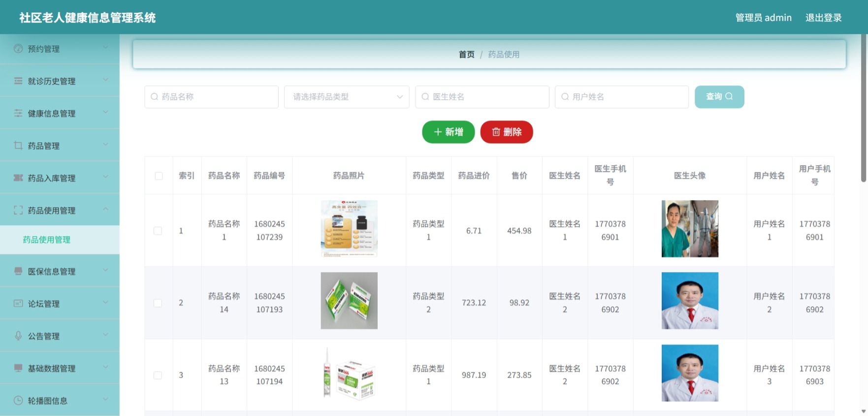This screenshot has height=416, width=868.
Task: Click the 公告管理 microphone icon
Action: [18, 336]
